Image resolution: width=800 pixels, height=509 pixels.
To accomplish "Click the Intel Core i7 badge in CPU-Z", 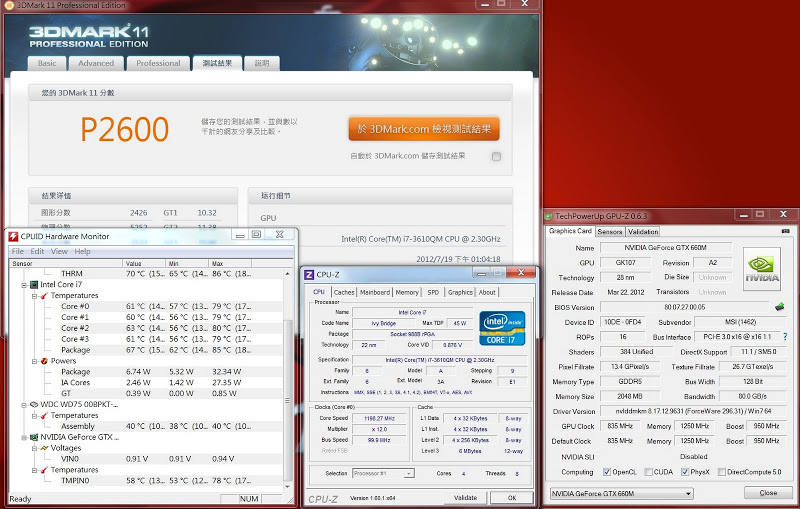I will (x=502, y=328).
